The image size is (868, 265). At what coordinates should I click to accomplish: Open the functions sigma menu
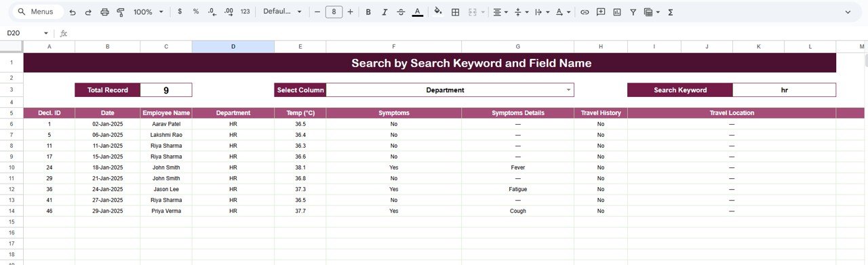670,12
